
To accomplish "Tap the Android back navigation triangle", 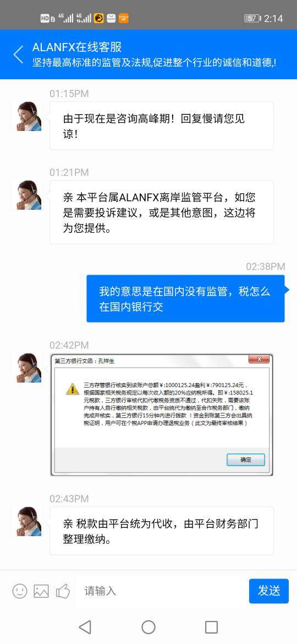I will pos(85,627).
